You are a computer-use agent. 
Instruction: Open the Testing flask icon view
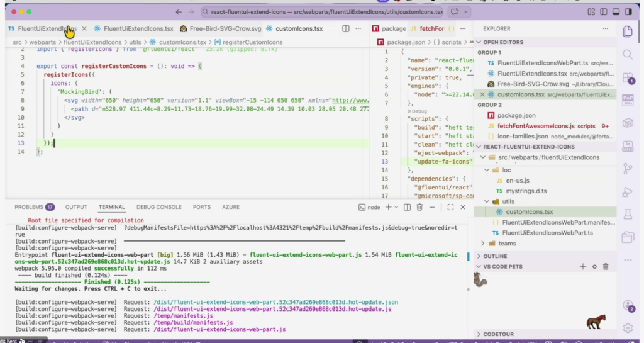pyautogui.click(x=627, y=215)
